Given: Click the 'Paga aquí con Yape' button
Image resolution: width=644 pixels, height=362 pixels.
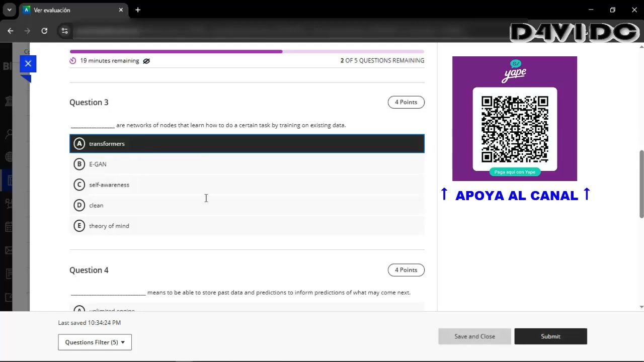Looking at the screenshot, I should click(x=515, y=172).
